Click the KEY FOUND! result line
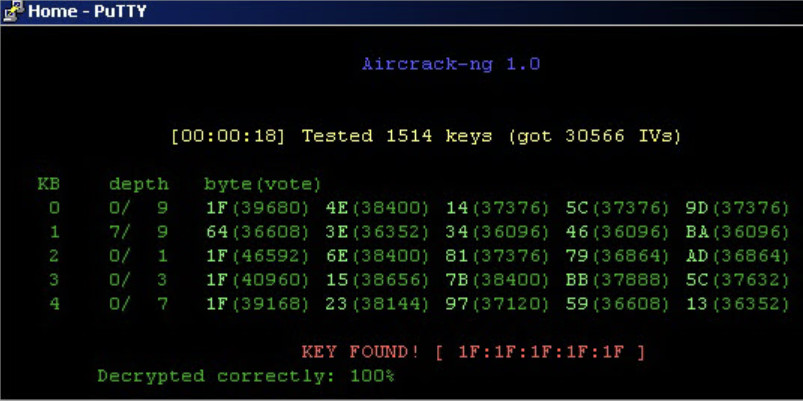This screenshot has height=402, width=803. click(473, 352)
